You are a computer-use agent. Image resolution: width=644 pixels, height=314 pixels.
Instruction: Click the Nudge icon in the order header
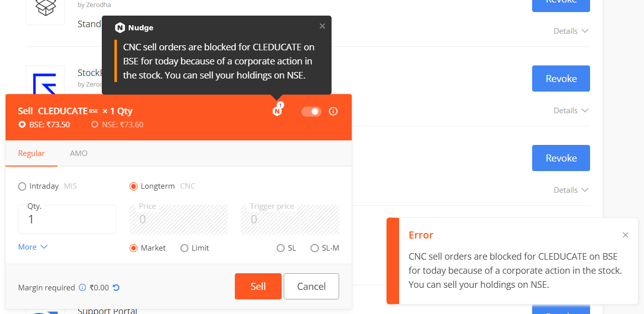point(277,111)
